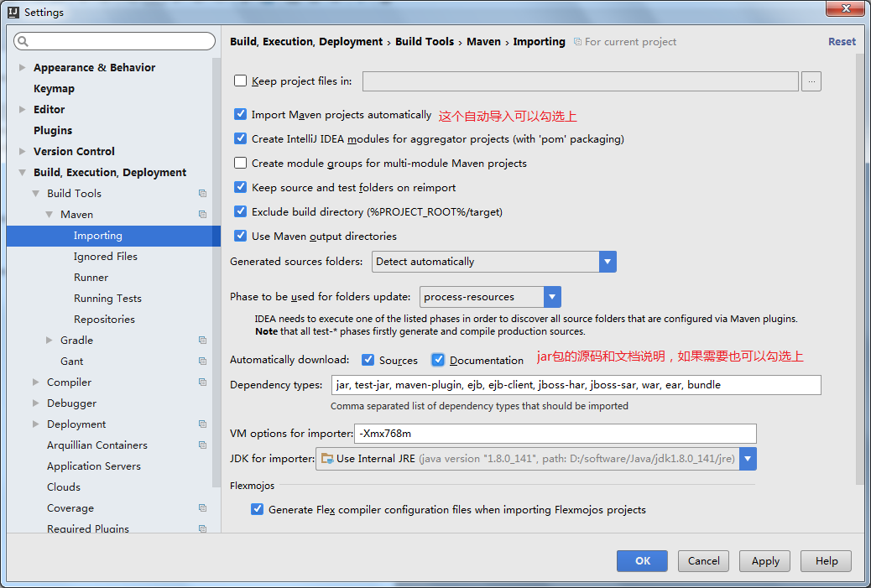Screen dimensions: 871x588
Task: Expand the Appearance & Behavior tree node
Action: (x=23, y=68)
